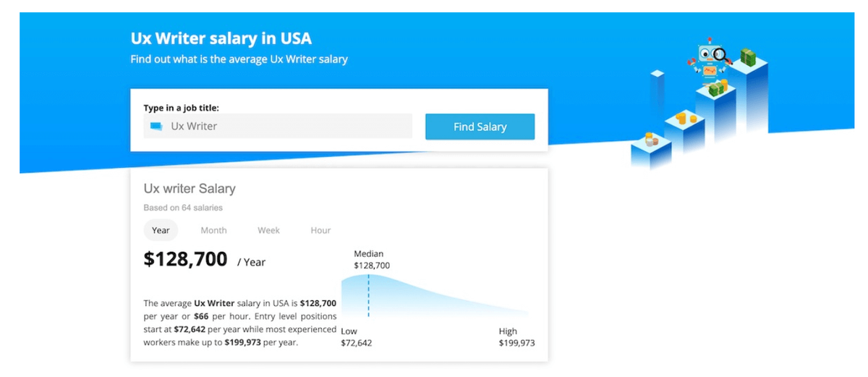The image size is (868, 377).
Task: Click the blue briefcase icon in search field
Action: 156,126
